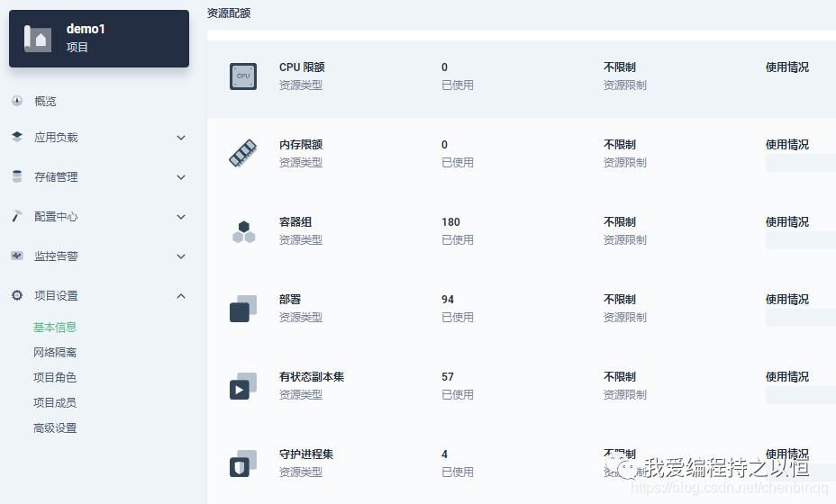
Task: Click the 部署 resource label
Action: 290,300
